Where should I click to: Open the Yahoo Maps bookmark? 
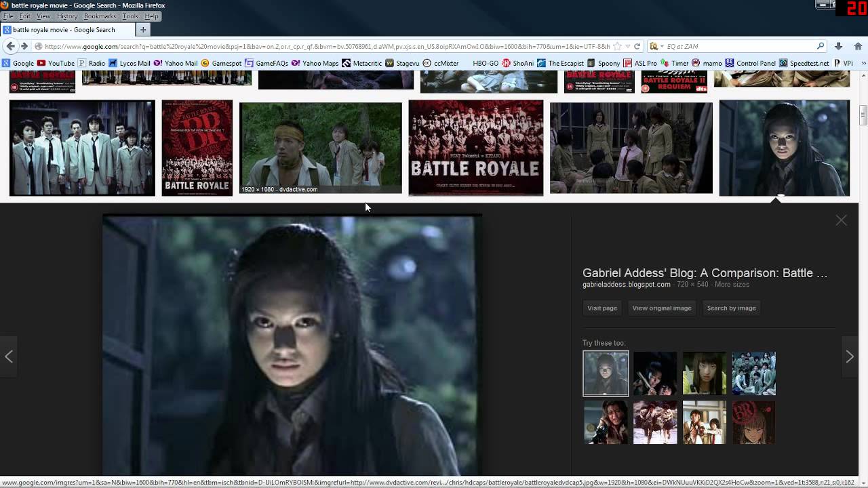coord(315,63)
